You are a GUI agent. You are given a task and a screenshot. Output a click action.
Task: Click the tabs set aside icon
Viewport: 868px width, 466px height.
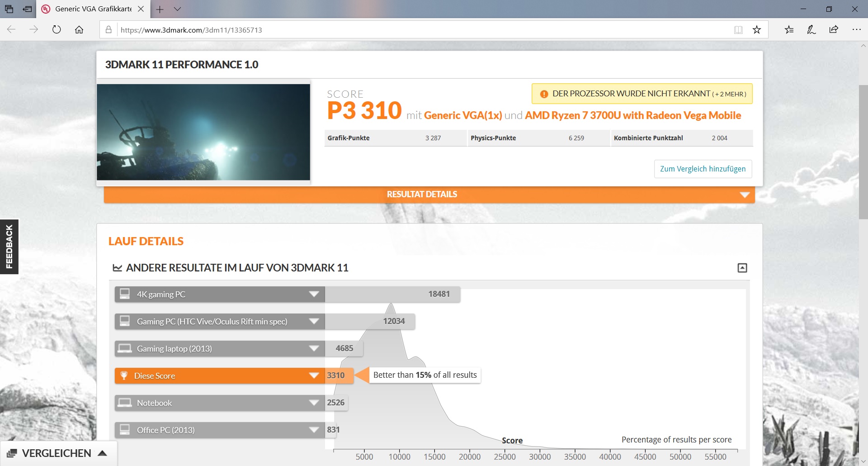click(x=9, y=9)
